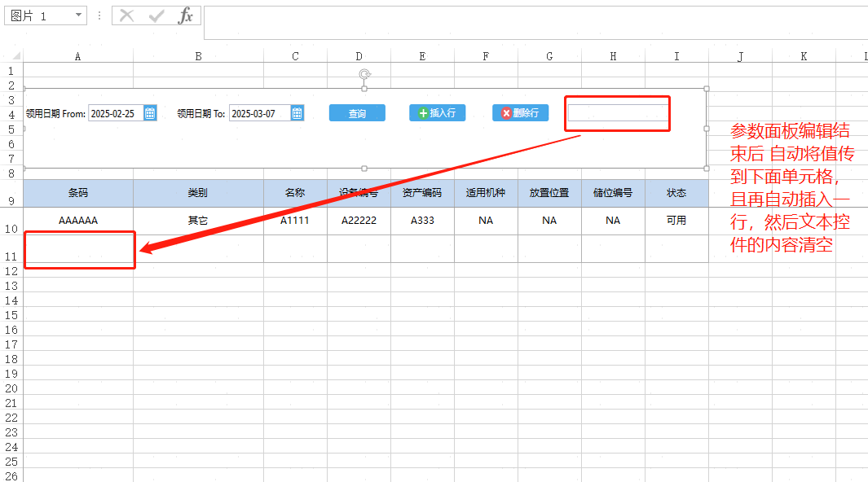The width and height of the screenshot is (868, 482).
Task: Click the select-all corner triangle
Action: 16,56
